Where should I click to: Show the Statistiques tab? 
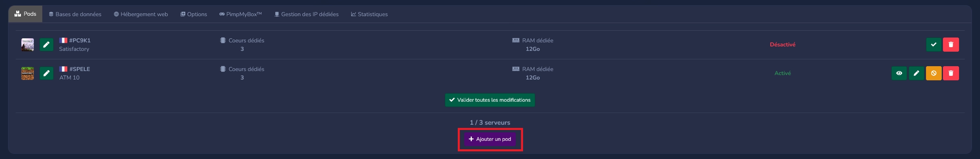[369, 14]
